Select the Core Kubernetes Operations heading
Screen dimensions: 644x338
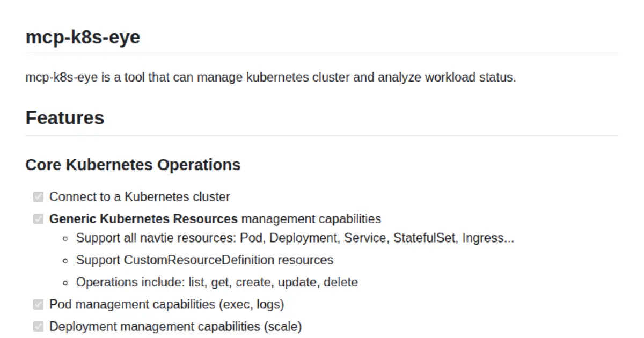tap(133, 165)
